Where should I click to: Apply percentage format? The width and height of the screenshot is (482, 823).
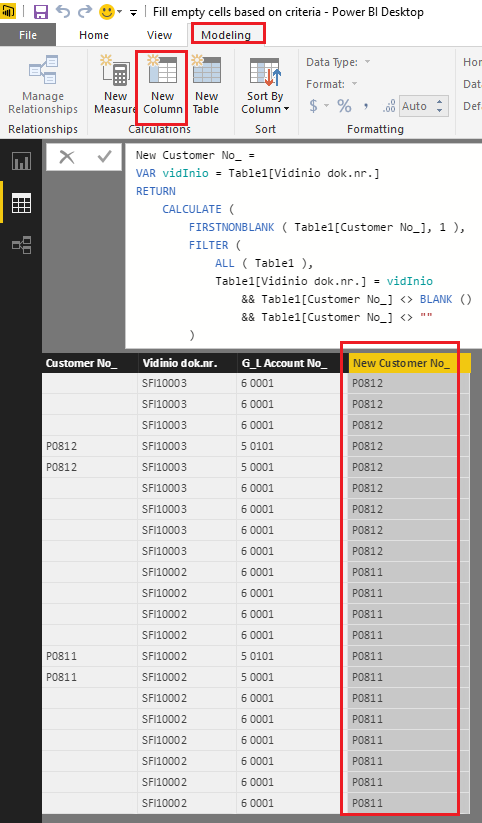344,106
